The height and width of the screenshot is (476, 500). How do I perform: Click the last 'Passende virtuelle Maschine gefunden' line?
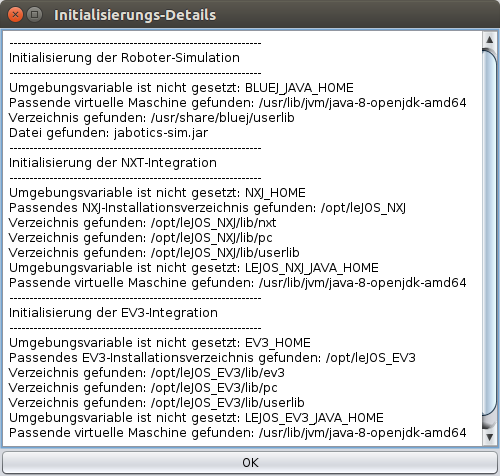pos(238,433)
